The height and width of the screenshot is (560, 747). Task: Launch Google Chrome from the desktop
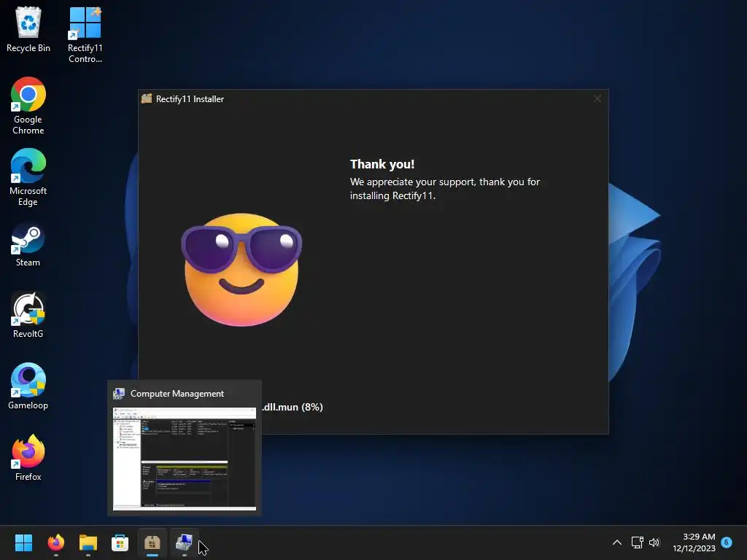click(x=28, y=106)
